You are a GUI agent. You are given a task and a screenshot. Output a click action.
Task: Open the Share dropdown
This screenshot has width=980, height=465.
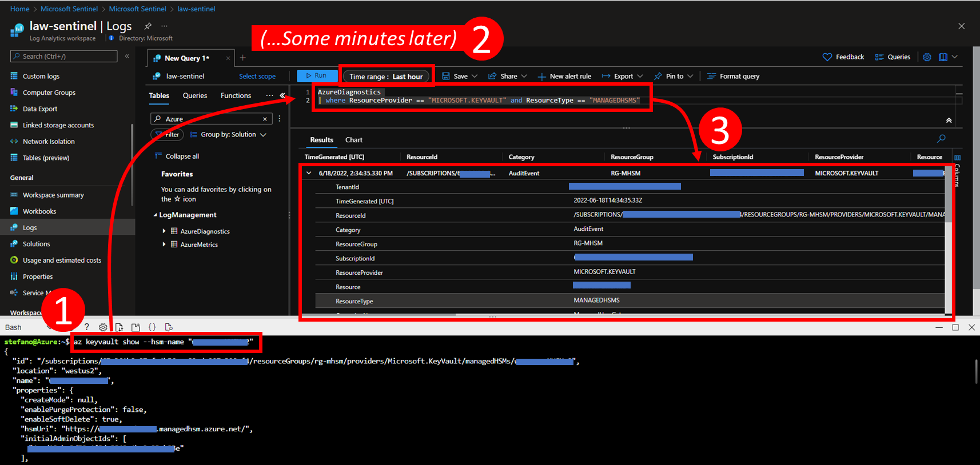pyautogui.click(x=524, y=77)
